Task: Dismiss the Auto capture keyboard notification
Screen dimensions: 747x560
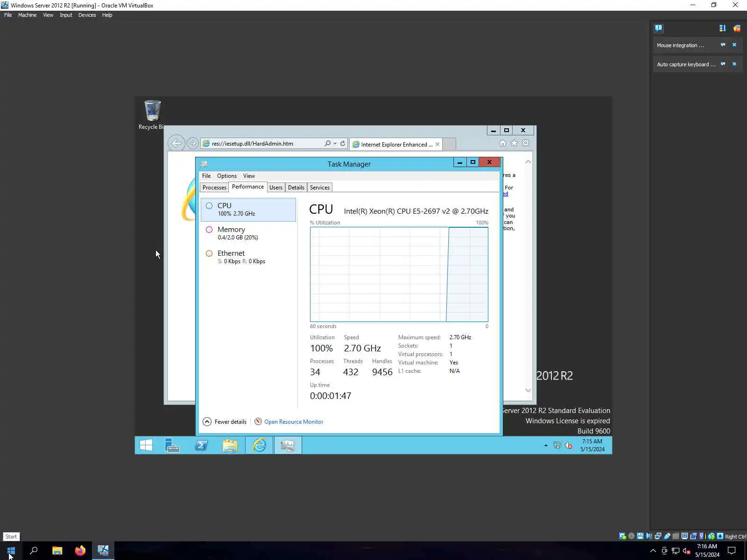Action: click(734, 64)
